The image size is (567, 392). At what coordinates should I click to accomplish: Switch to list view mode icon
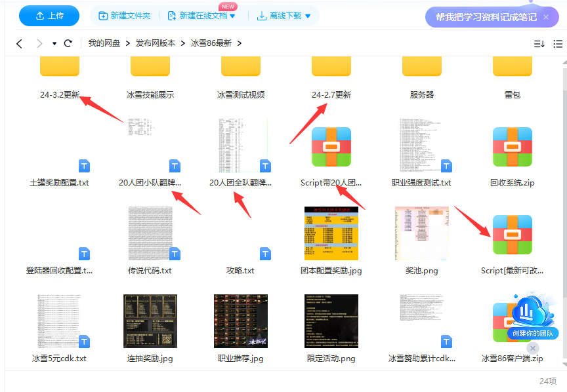(x=558, y=44)
